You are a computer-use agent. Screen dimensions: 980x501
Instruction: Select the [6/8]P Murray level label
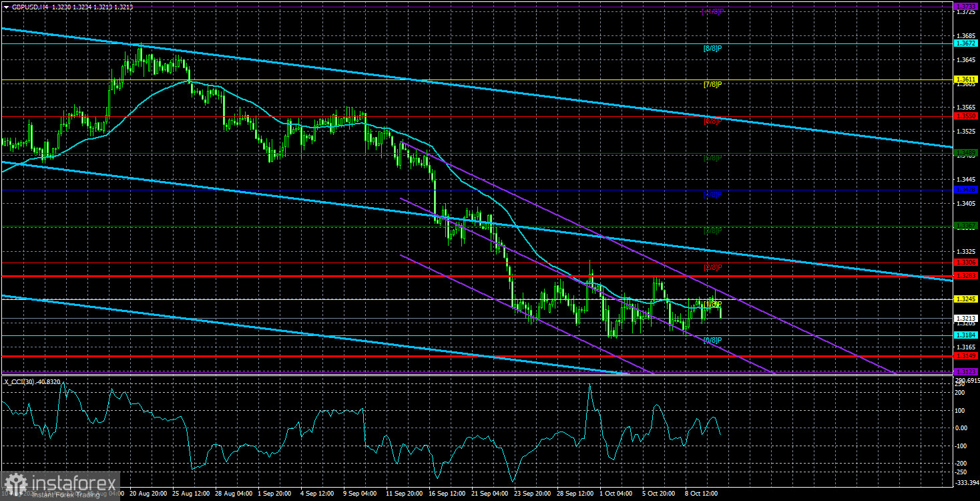point(713,121)
